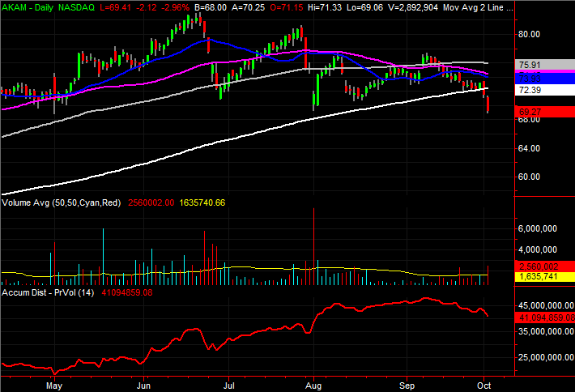The height and width of the screenshot is (392, 575).
Task: Click the -2.96% percent change value
Action: [175, 7]
